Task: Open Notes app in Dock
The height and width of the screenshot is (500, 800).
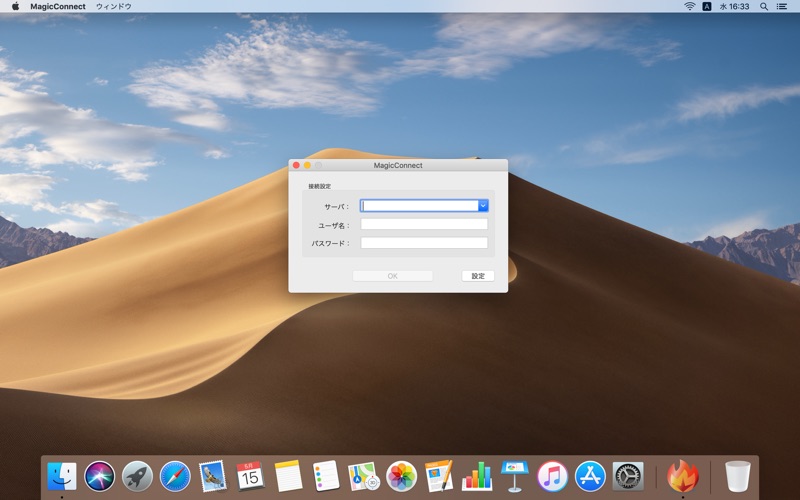Action: pos(288,476)
